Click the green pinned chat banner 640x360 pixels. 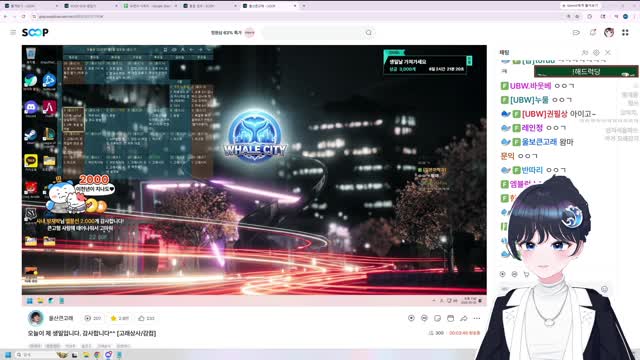coord(586,71)
